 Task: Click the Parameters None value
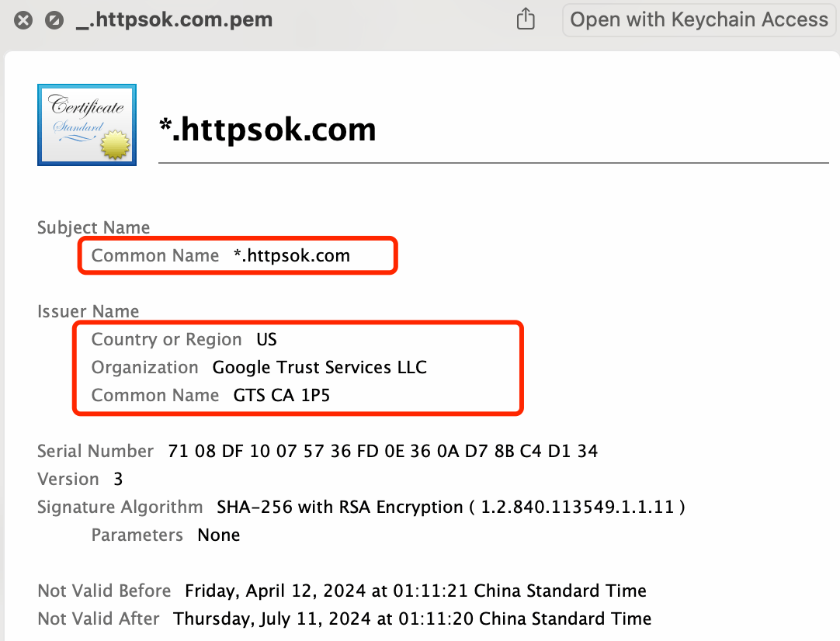pos(219,535)
